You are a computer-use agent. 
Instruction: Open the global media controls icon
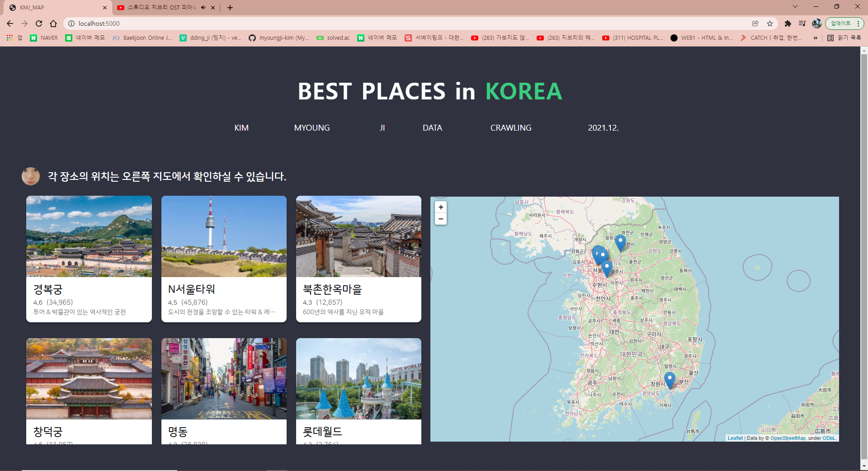click(x=803, y=24)
